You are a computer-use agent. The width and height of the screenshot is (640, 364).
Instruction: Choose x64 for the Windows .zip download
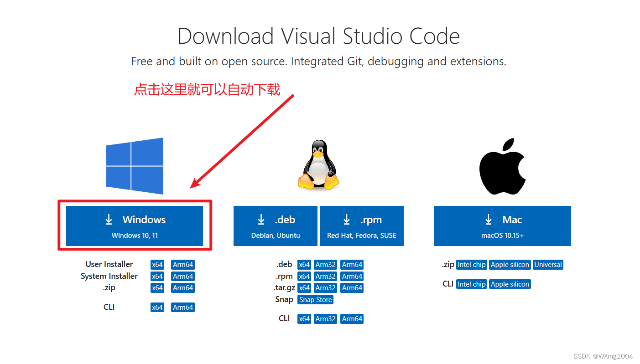tap(157, 287)
